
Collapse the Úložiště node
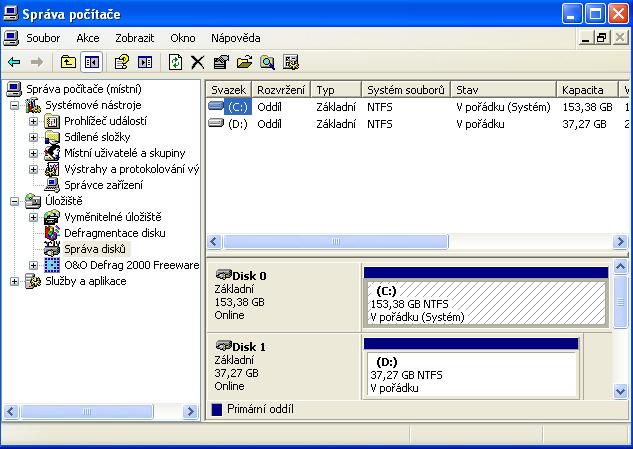click(x=14, y=201)
